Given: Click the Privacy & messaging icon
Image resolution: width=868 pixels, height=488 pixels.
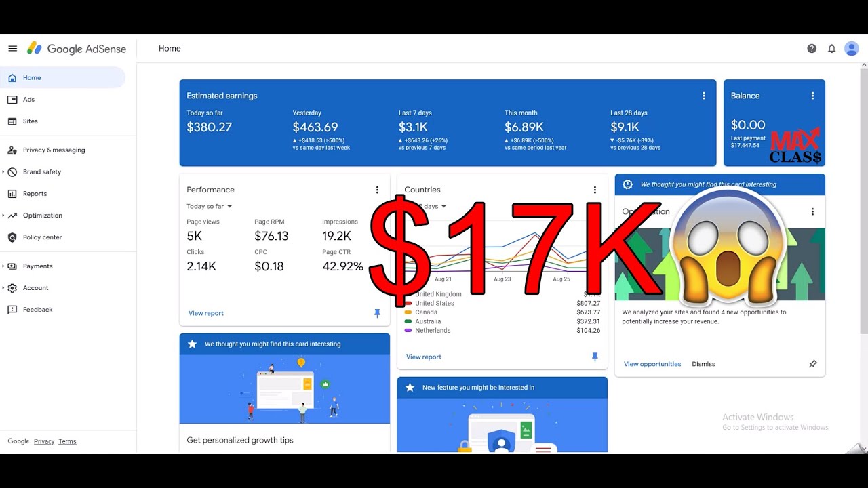Looking at the screenshot, I should click(x=12, y=150).
